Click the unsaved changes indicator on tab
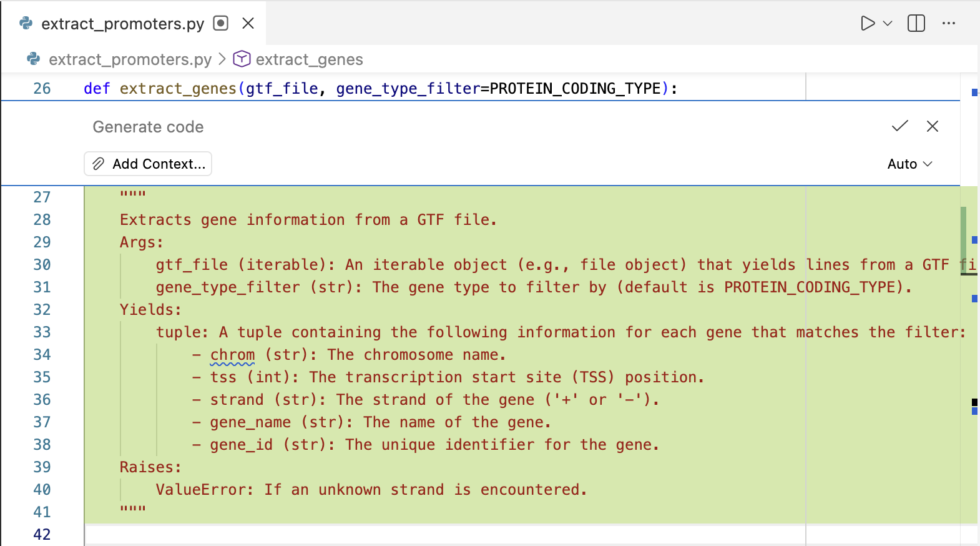The image size is (980, 546). point(220,24)
